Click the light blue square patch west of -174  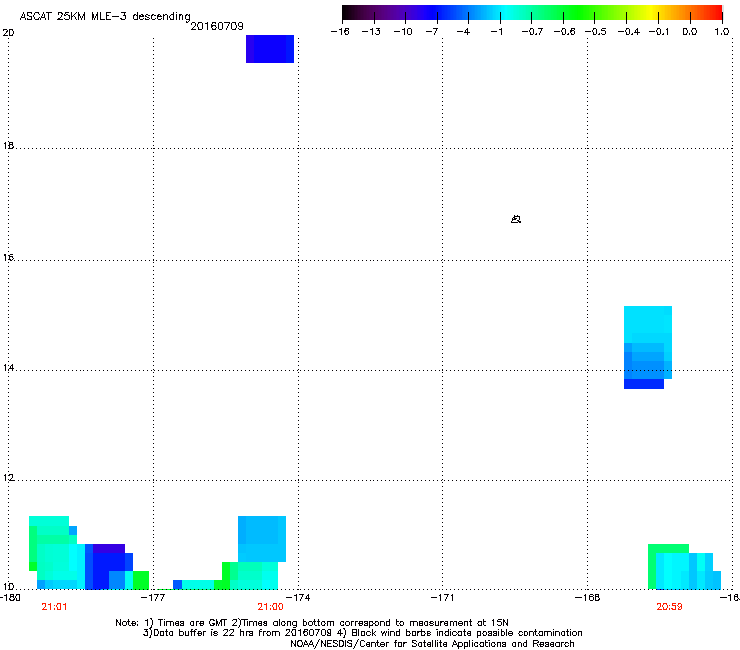[x=262, y=539]
